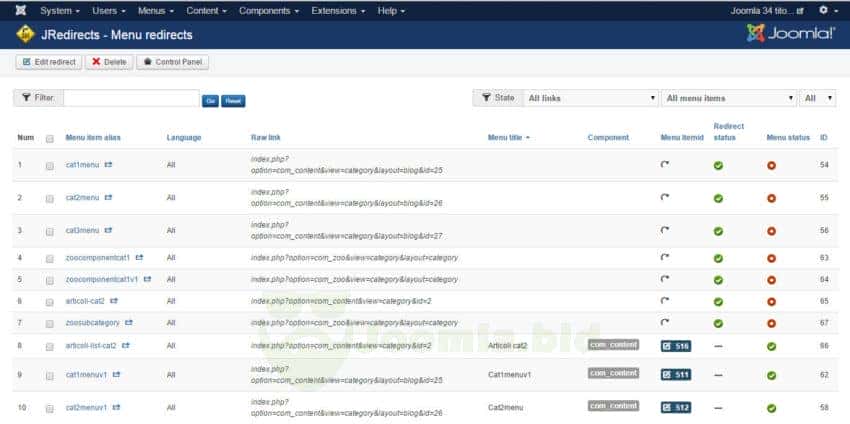Open the Menus menu

coord(156,10)
